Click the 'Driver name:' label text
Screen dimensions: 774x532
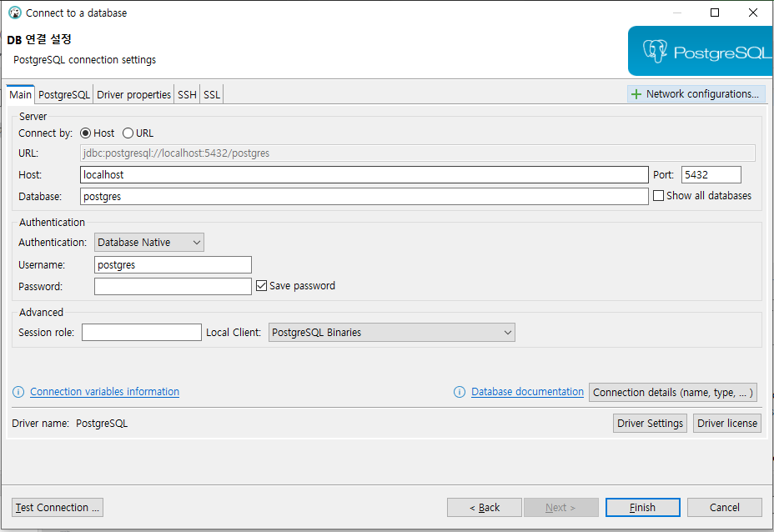[41, 424]
